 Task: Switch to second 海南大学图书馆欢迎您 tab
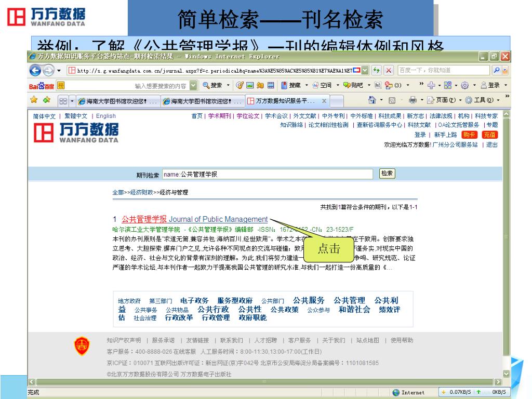(203, 101)
